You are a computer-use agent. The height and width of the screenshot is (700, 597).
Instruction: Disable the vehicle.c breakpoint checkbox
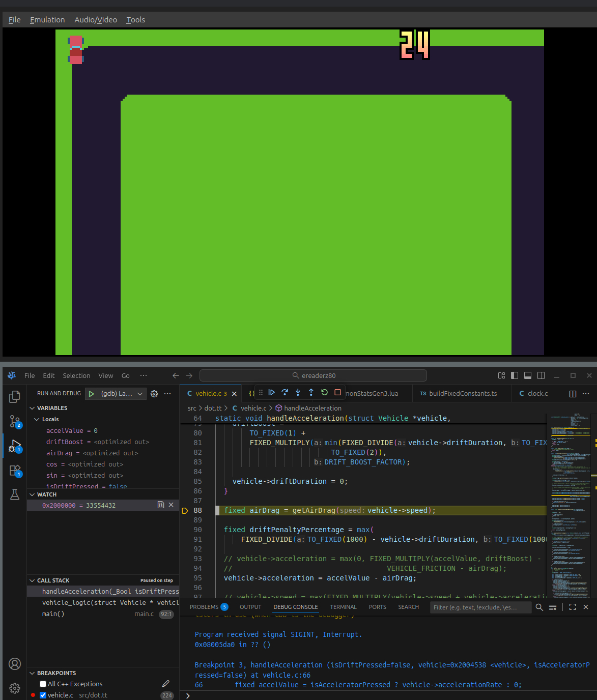coord(43,695)
